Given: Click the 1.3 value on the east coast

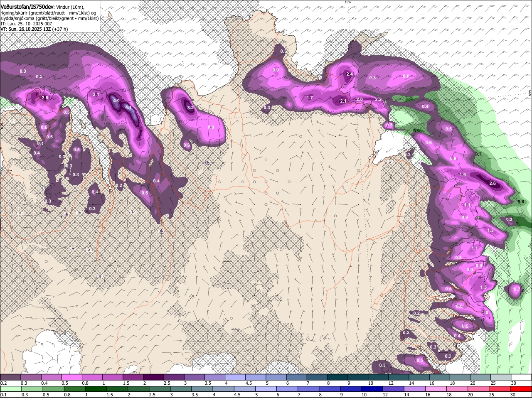Looking at the screenshot, I should coord(490,231).
